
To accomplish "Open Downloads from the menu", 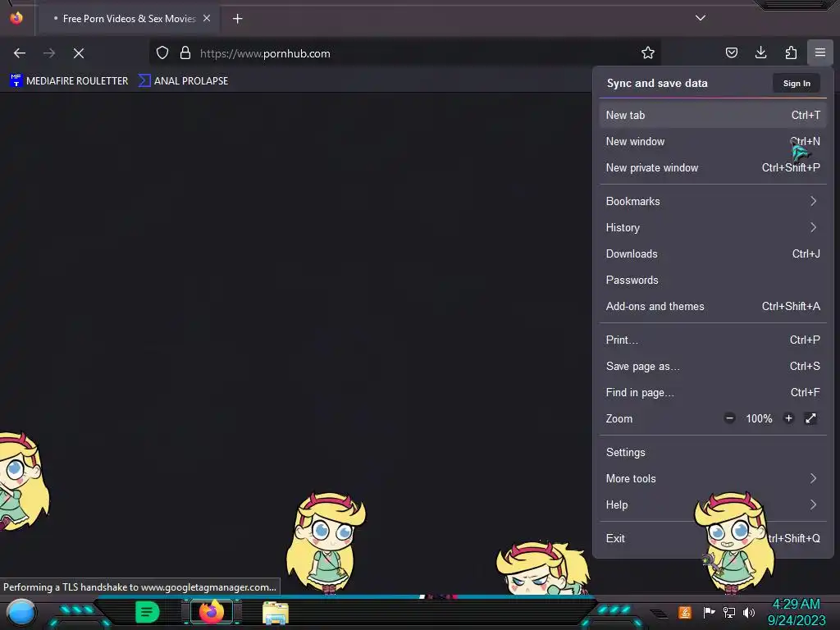I will coord(713,254).
